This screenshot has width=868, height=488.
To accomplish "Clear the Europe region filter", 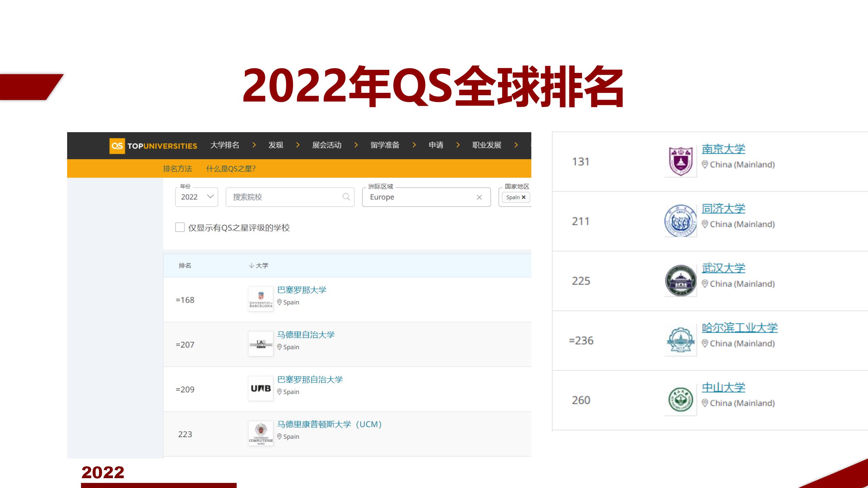I will tap(479, 197).
